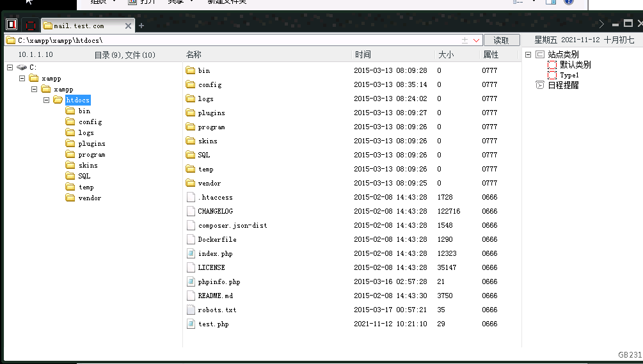This screenshot has height=364, width=643.
Task: Click test.php timestamp 2021-11-12 10:21:10
Action: click(x=390, y=324)
